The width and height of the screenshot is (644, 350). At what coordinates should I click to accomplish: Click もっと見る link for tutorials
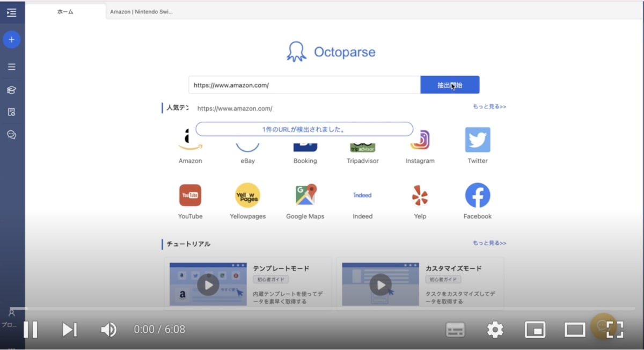pyautogui.click(x=489, y=243)
